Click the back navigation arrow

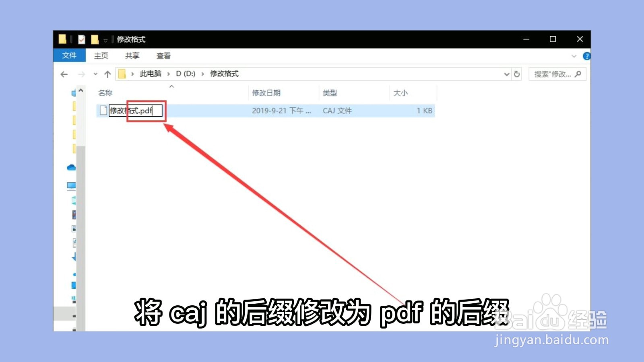point(64,74)
